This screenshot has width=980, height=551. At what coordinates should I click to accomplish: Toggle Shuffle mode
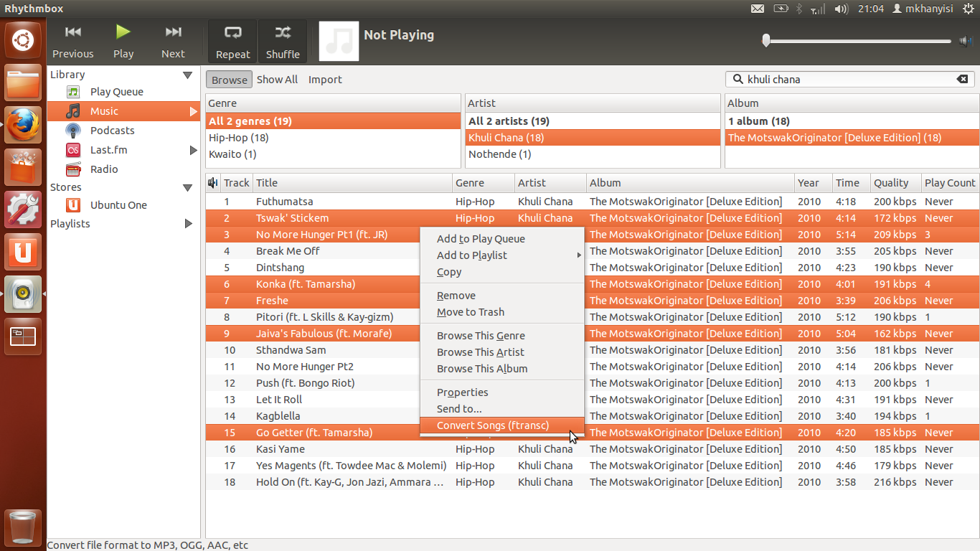[283, 42]
